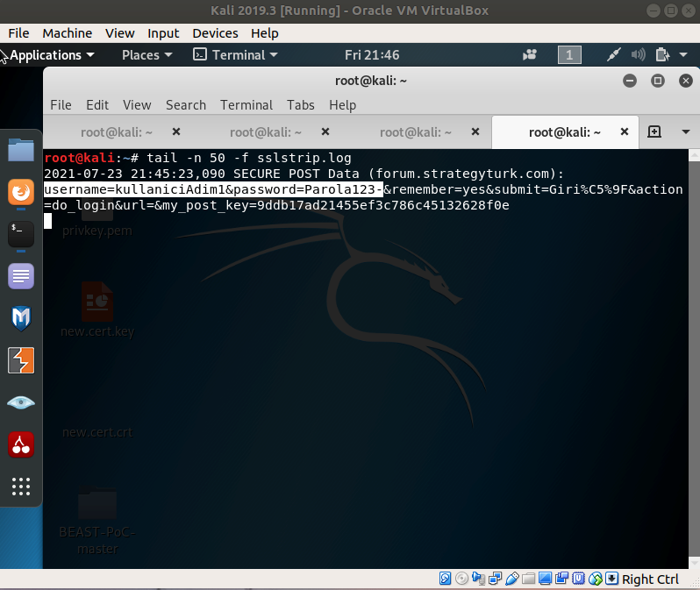Close the third terminal tab
Image resolution: width=700 pixels, height=590 pixels.
tap(475, 132)
